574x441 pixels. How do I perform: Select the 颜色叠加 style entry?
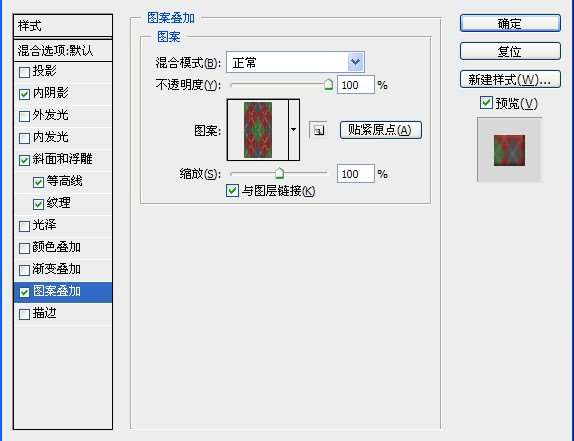(x=63, y=247)
